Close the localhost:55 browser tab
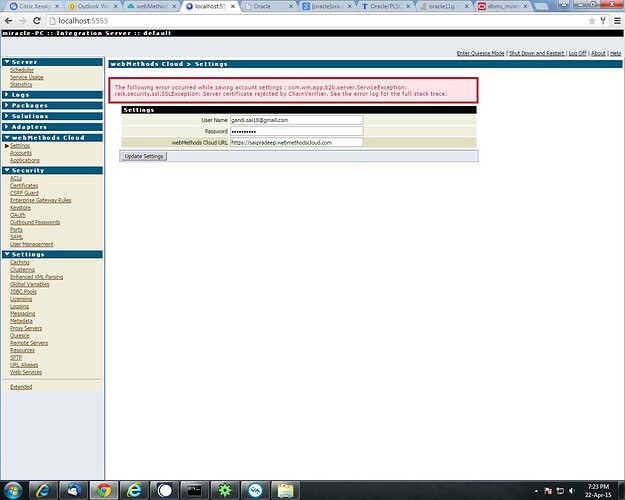Screen dimensions: 625x500 (x=233, y=6)
